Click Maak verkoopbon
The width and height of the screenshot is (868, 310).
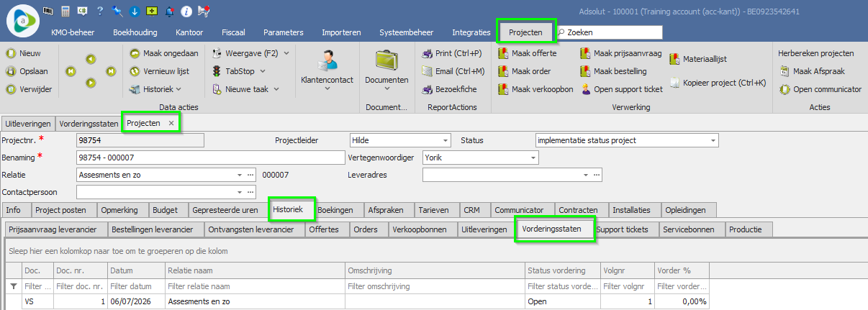tap(536, 89)
